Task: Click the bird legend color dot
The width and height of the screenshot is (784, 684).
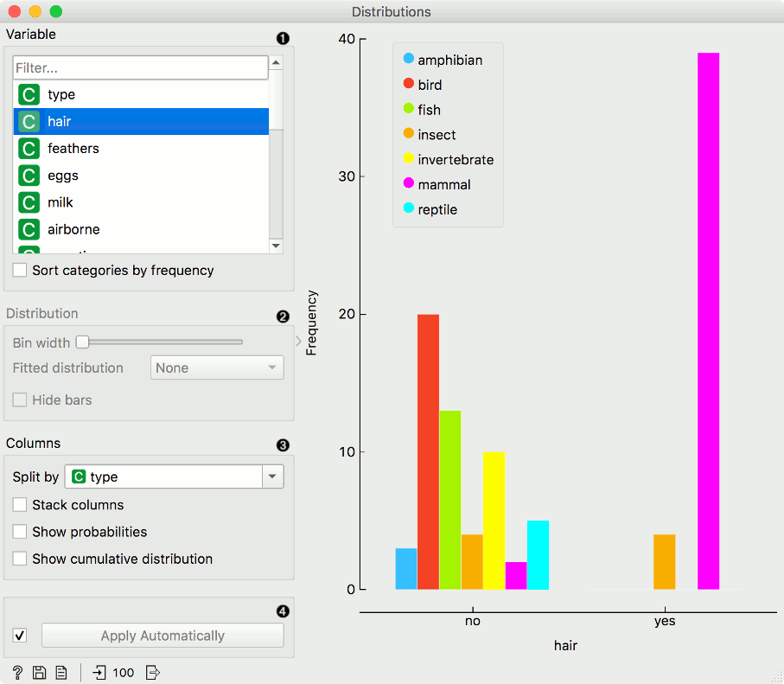Action: coord(409,84)
